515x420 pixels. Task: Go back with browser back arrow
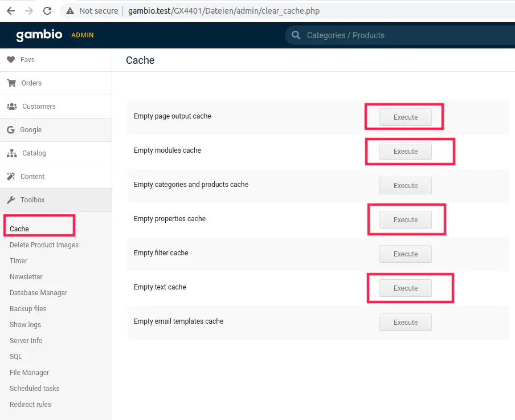pos(11,11)
